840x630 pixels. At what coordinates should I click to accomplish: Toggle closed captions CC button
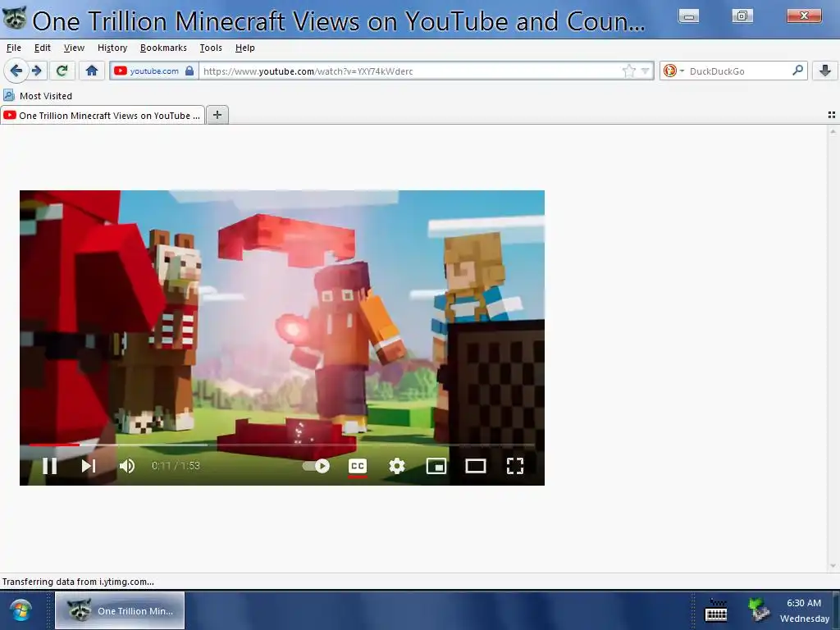point(358,466)
